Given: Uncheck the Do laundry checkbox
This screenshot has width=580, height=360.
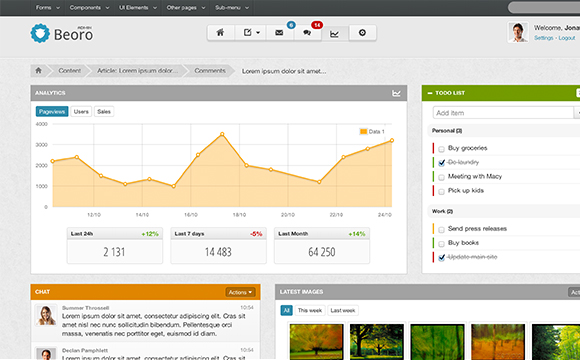Looking at the screenshot, I should click(441, 163).
